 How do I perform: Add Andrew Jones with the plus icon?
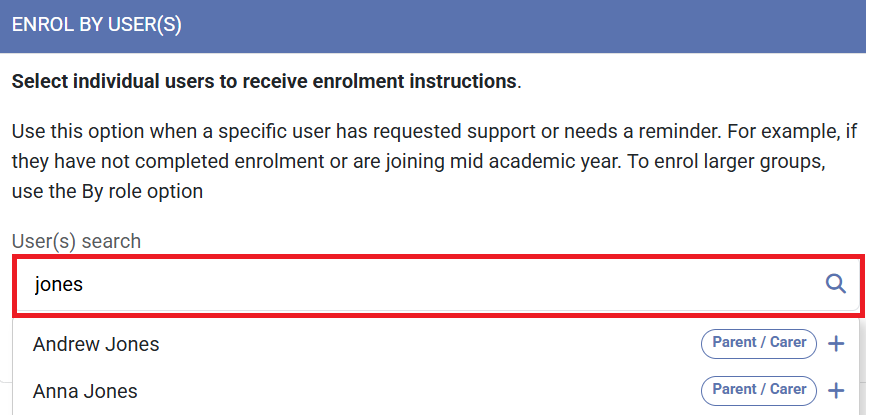coord(837,344)
